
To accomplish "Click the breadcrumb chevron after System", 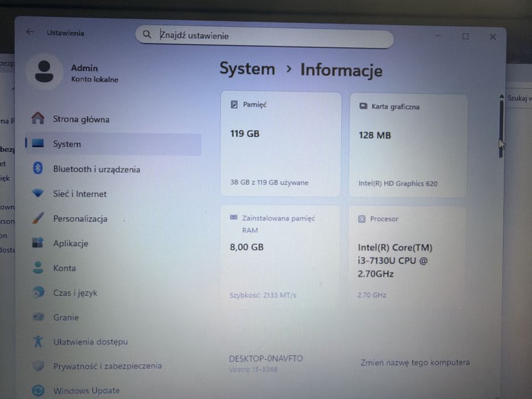I will point(289,69).
